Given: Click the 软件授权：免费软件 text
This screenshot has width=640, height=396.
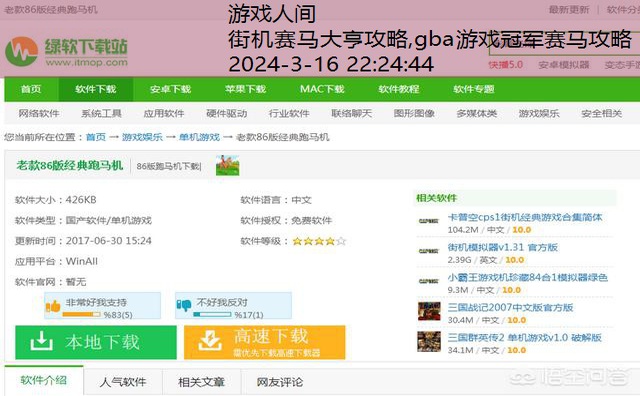Looking at the screenshot, I should pos(286,220).
